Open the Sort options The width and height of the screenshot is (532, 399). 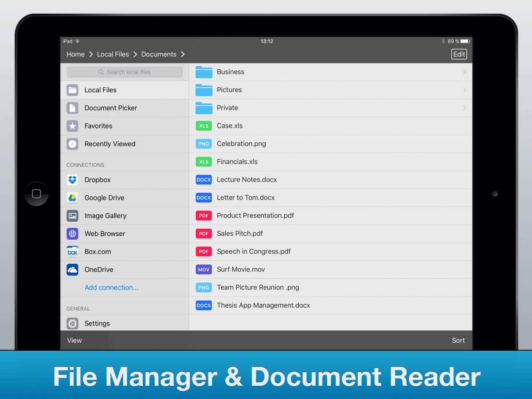[x=458, y=340]
